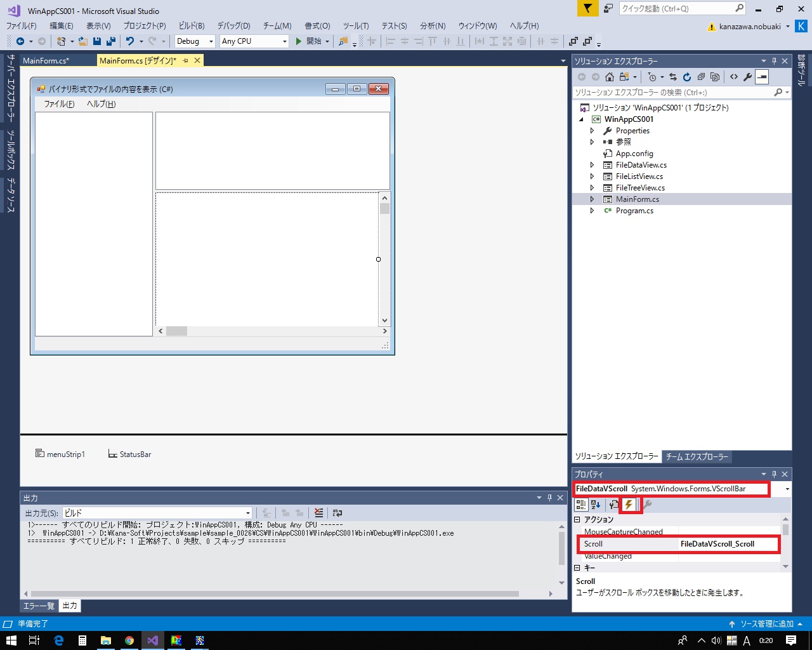The image size is (812, 650).
Task: Show events with the lightning bolt icon
Action: (x=628, y=505)
